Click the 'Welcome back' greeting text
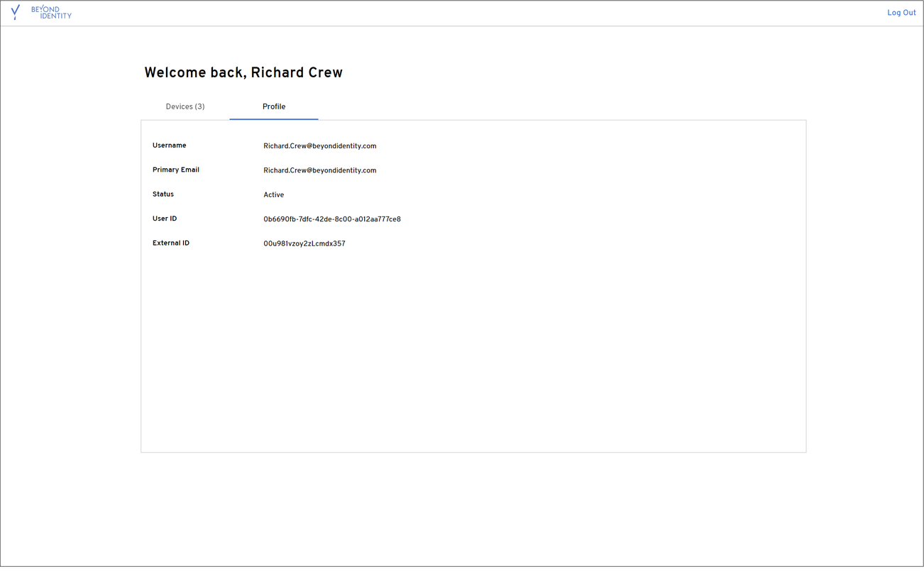 pos(194,72)
